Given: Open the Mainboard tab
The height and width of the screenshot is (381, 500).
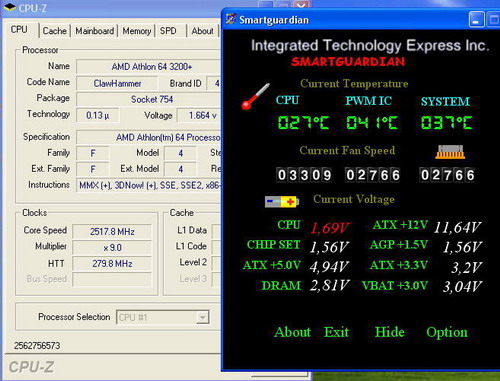Looking at the screenshot, I should tap(95, 31).
